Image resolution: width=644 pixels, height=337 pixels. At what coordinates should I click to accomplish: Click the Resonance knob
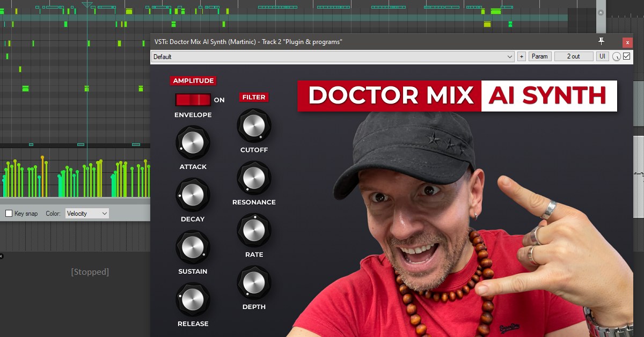(x=254, y=178)
